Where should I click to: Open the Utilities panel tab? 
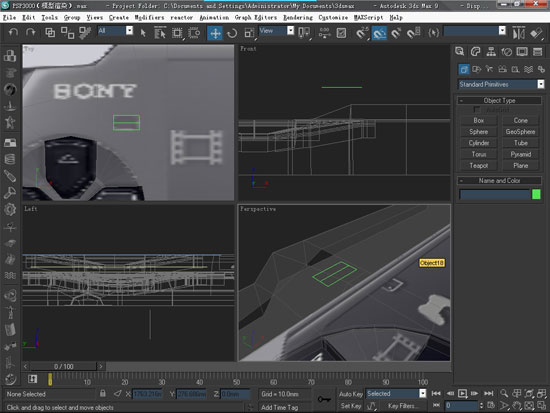click(x=537, y=52)
